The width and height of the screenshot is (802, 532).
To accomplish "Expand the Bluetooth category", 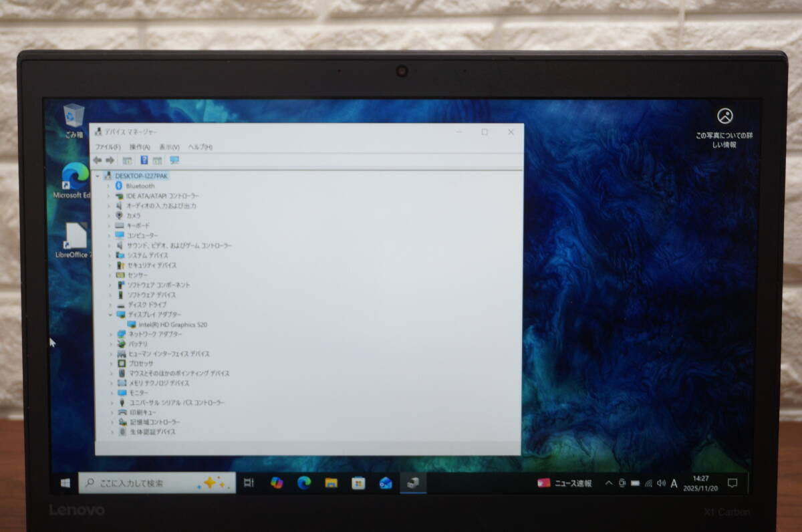I will pyautogui.click(x=108, y=186).
